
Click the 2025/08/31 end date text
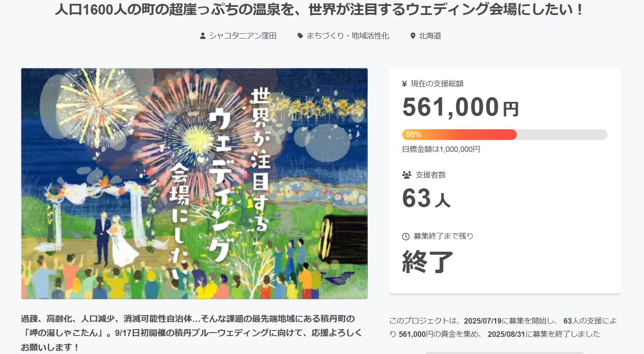coord(506,334)
